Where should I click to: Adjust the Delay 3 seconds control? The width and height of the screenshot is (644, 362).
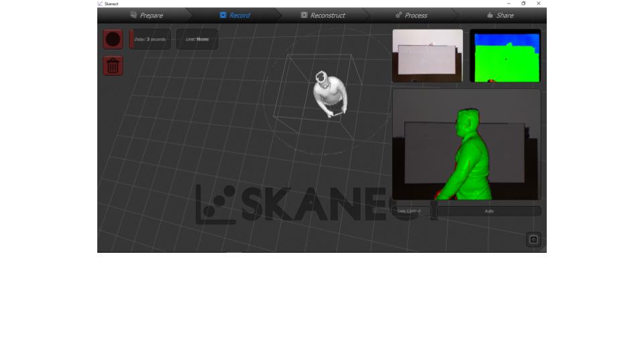(150, 40)
